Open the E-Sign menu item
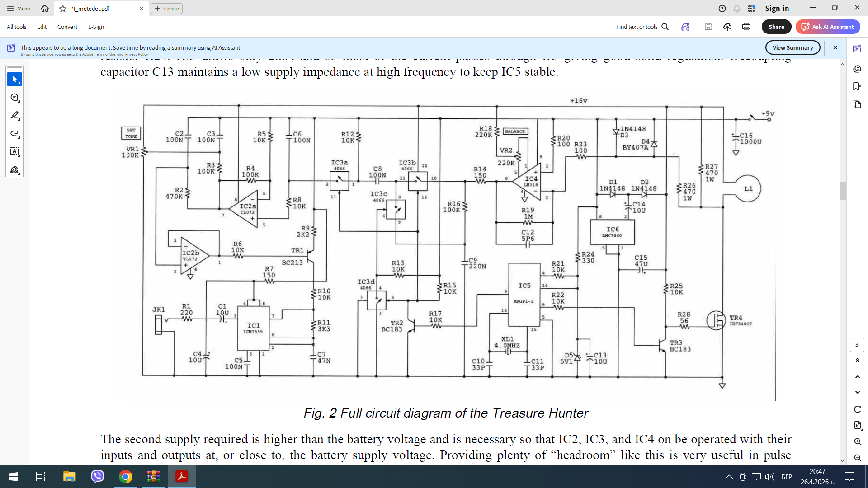This screenshot has width=868, height=488. coord(96,27)
